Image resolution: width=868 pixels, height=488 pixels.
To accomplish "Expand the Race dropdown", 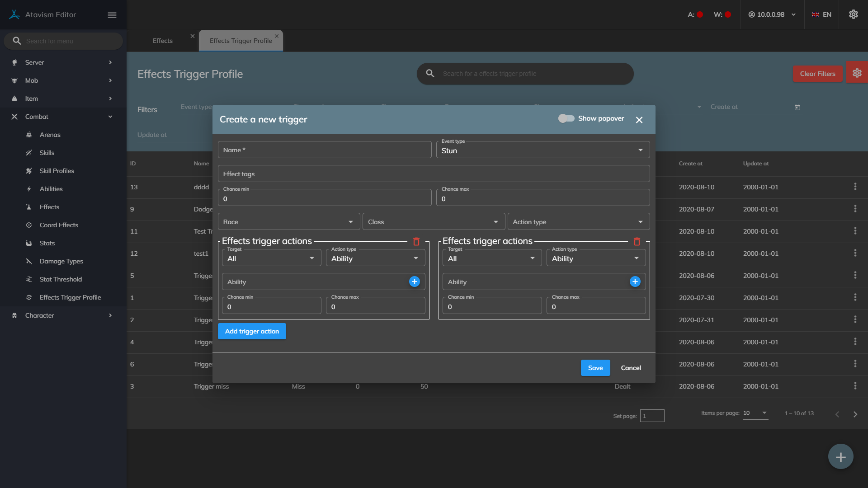I will (x=288, y=222).
